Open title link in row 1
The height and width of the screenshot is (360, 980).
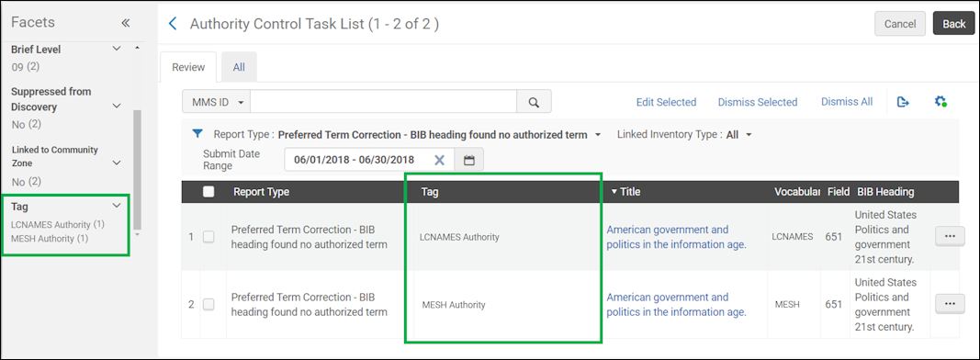[677, 237]
